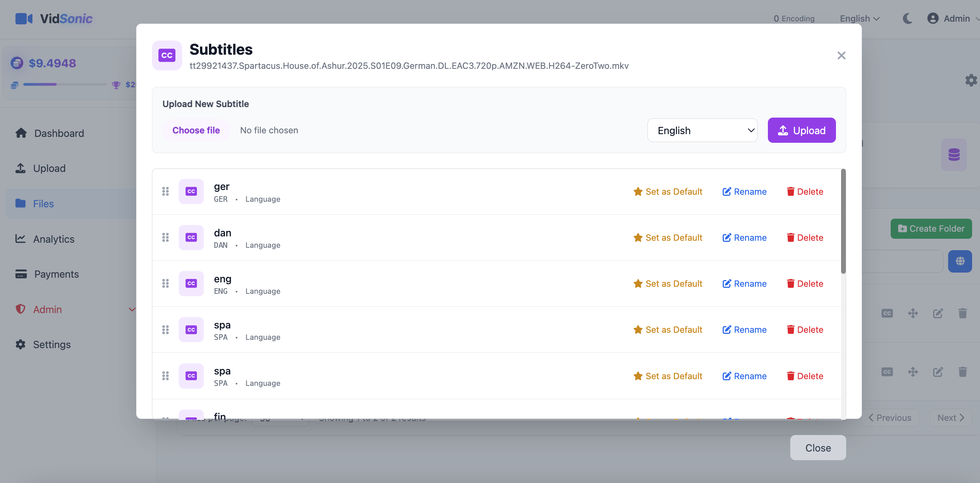The image size is (980, 483).
Task: Click the Subtitles CC header icon
Action: pyautogui.click(x=167, y=55)
